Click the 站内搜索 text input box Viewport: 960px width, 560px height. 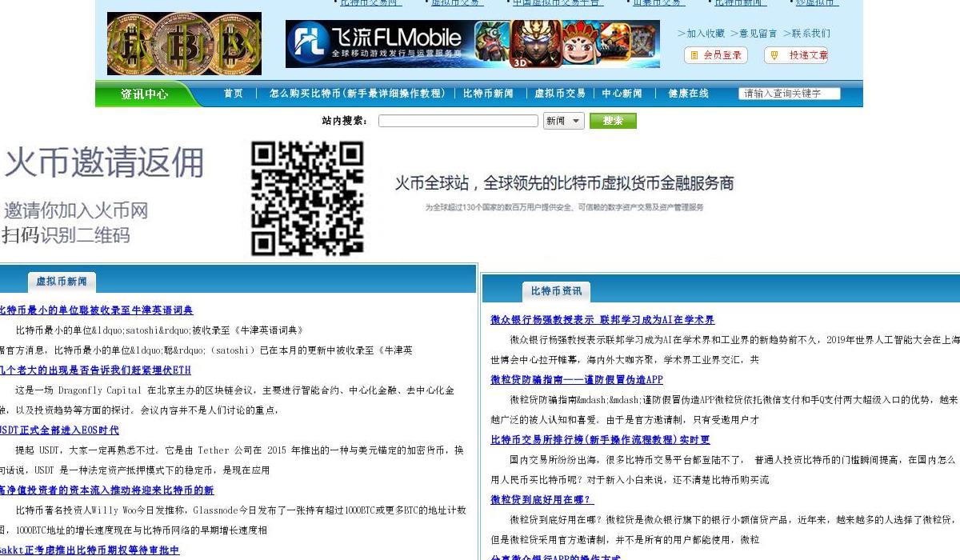[458, 121]
